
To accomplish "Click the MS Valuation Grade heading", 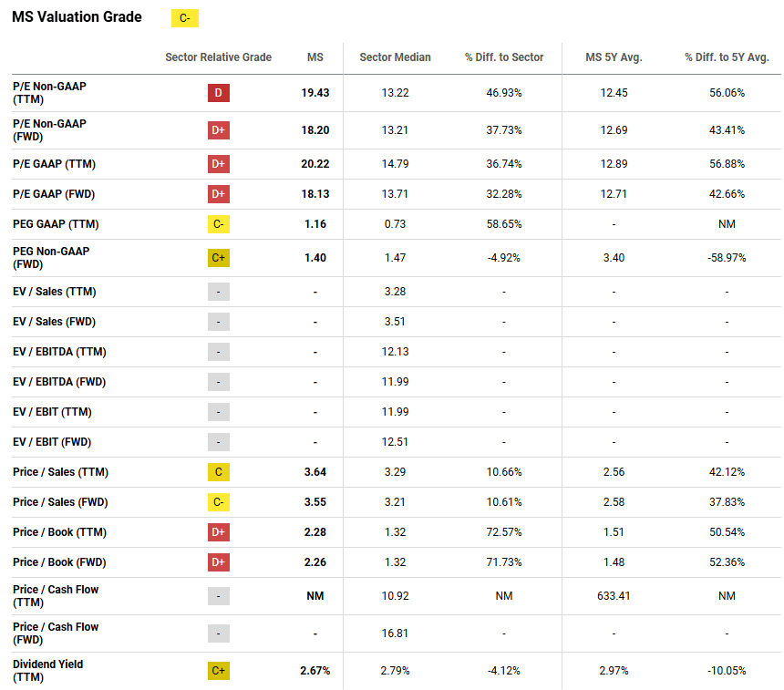I will (77, 17).
